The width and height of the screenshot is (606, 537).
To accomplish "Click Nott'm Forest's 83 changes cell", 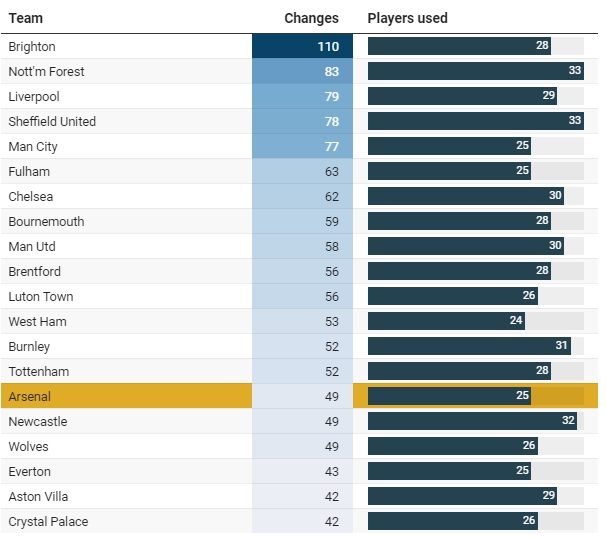I will 302,71.
